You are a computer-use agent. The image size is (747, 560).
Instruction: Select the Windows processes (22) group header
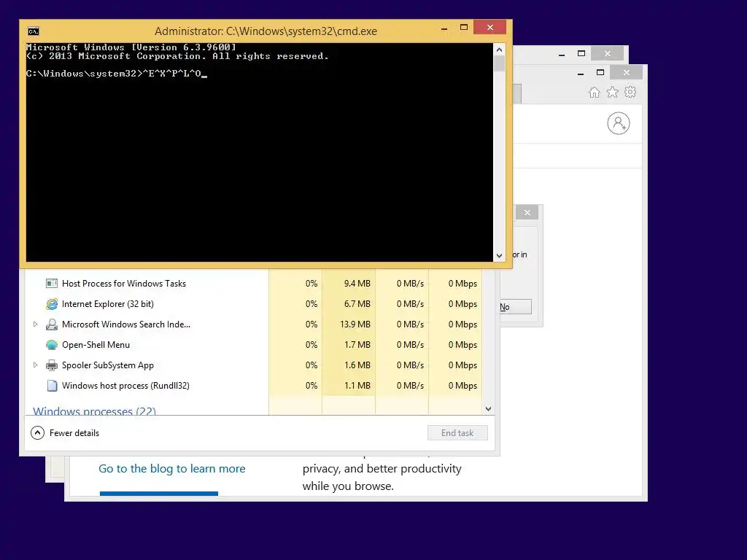[94, 411]
